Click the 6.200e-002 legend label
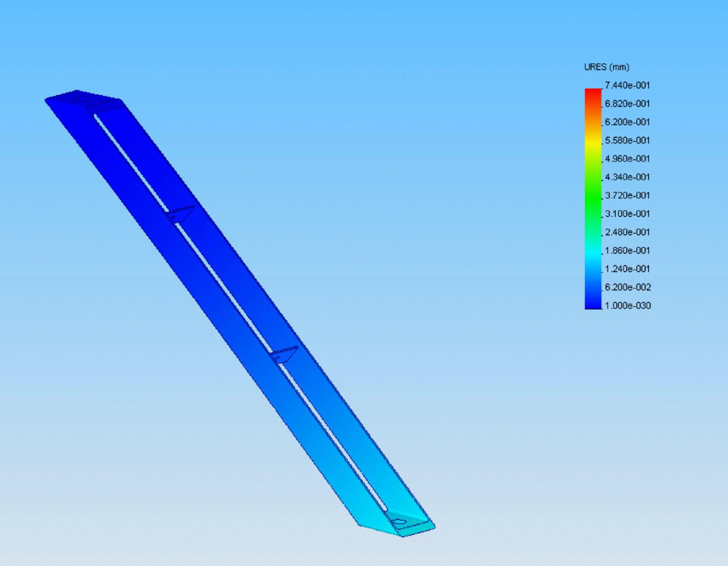Screen dimensions: 728x566 pos(628,287)
